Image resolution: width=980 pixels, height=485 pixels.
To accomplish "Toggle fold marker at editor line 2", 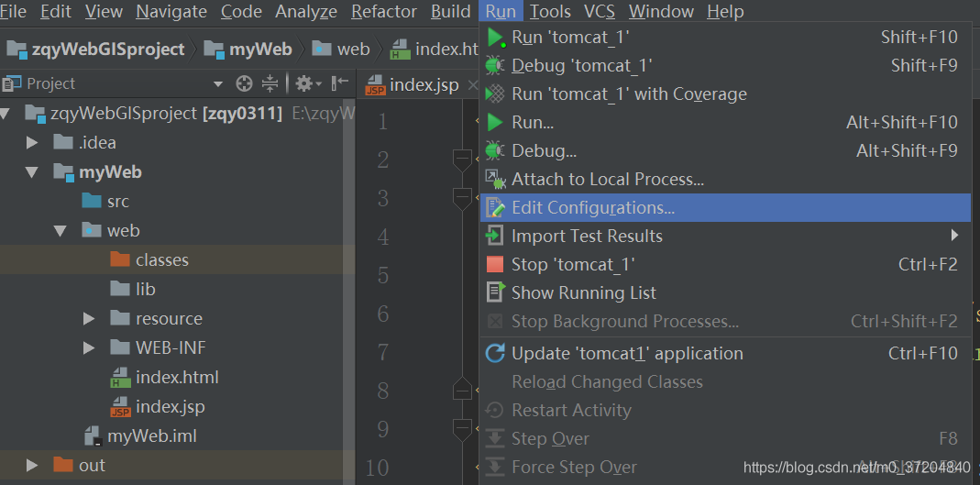I will pos(463,160).
